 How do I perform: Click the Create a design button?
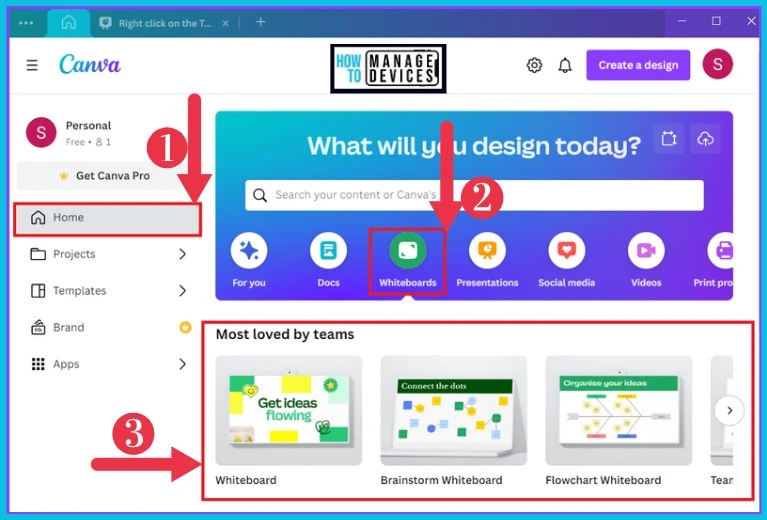tap(638, 65)
